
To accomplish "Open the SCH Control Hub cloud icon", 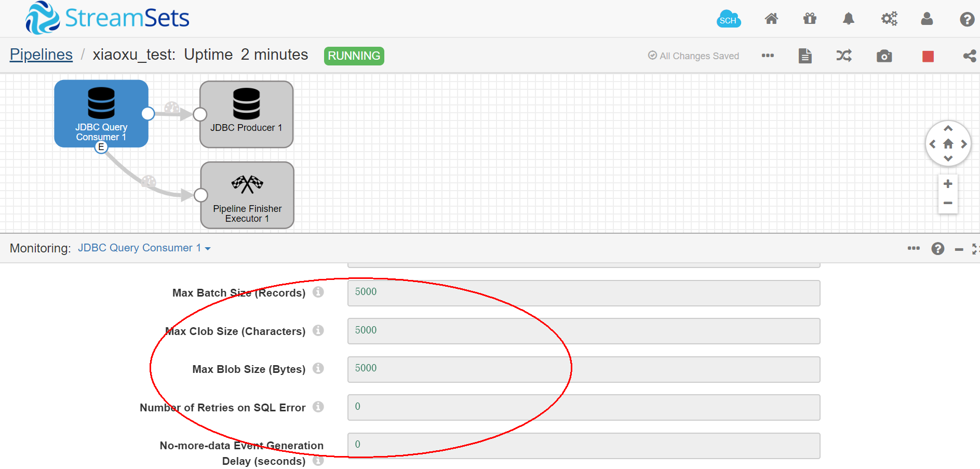I will click(x=729, y=19).
